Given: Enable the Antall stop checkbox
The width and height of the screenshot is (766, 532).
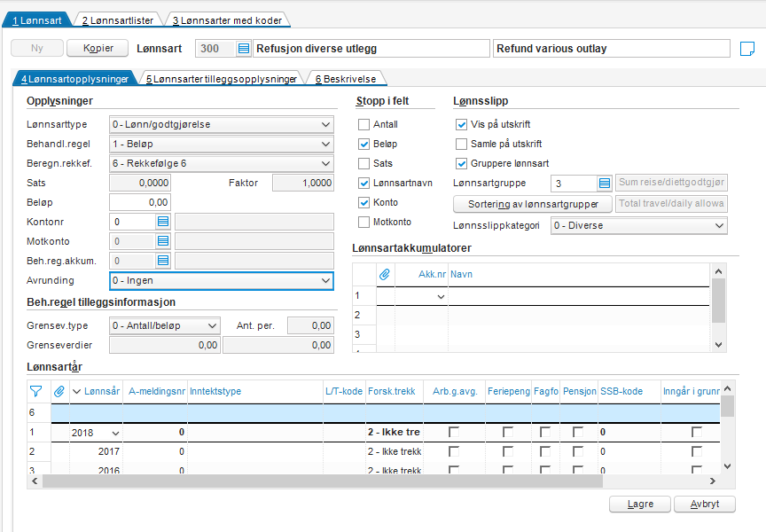Looking at the screenshot, I should (363, 124).
